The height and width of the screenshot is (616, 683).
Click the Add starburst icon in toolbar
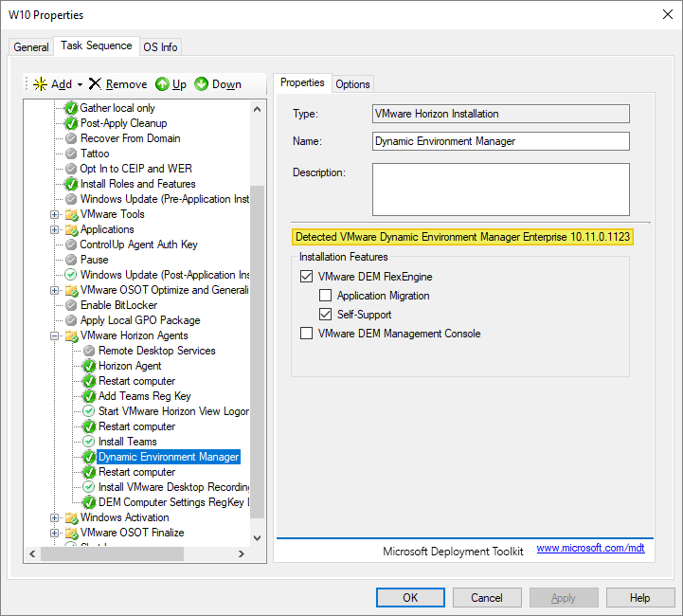point(39,84)
